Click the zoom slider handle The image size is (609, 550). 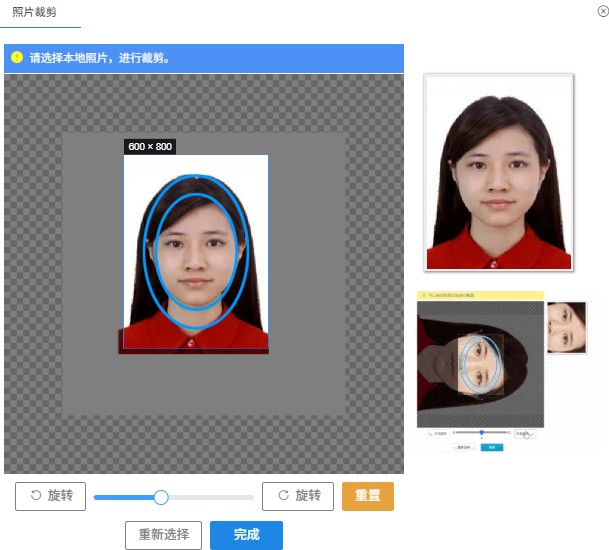click(x=161, y=497)
